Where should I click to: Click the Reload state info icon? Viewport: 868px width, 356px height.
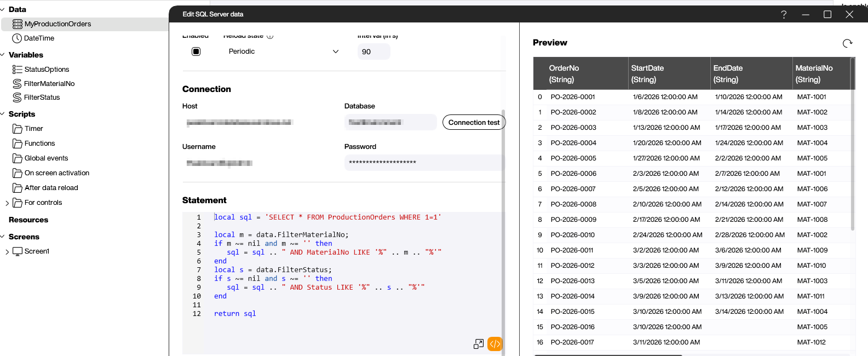[270, 36]
